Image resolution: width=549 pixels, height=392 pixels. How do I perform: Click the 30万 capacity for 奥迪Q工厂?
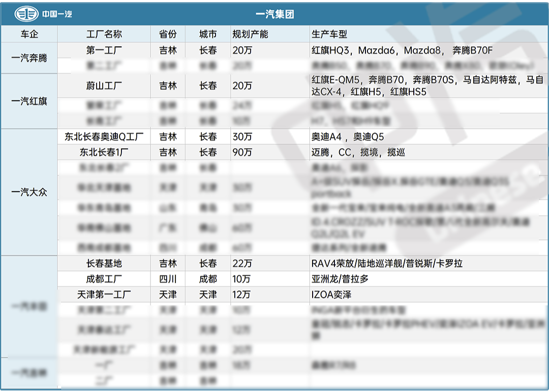[242, 137]
